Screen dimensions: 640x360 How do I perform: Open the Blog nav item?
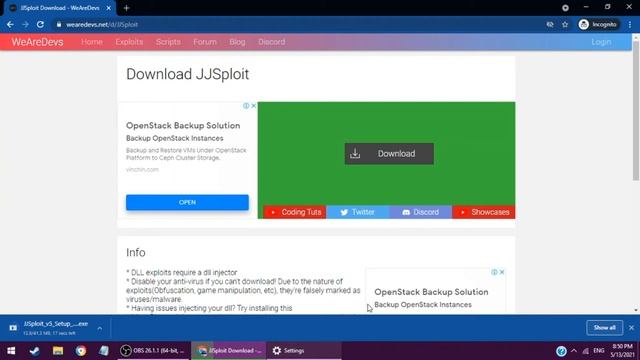point(237,42)
